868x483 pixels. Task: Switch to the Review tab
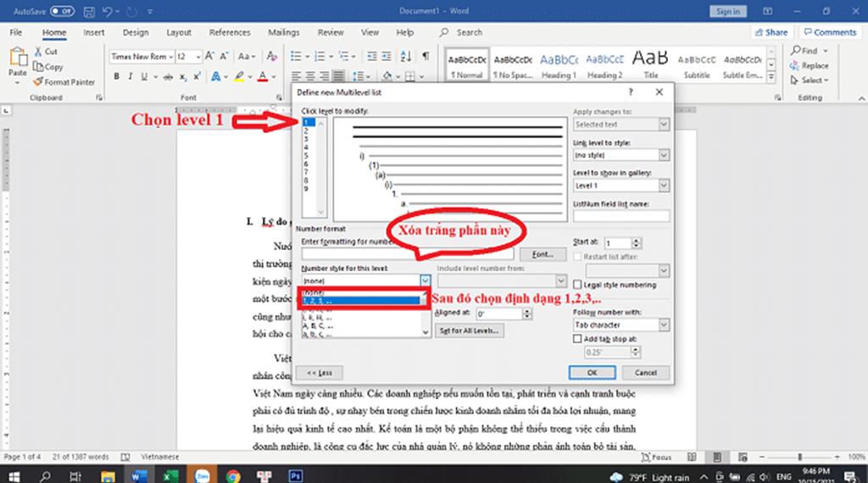pos(331,33)
